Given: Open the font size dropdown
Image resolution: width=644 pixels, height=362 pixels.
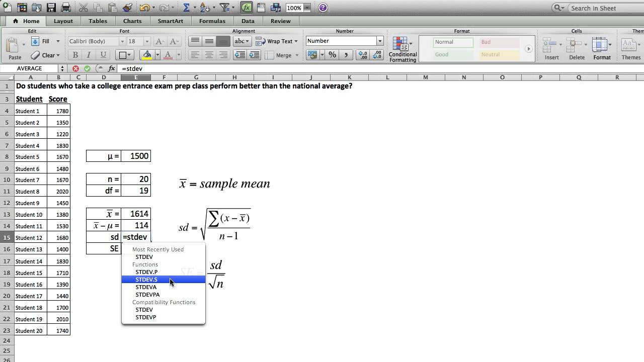Looking at the screenshot, I should click(x=147, y=41).
